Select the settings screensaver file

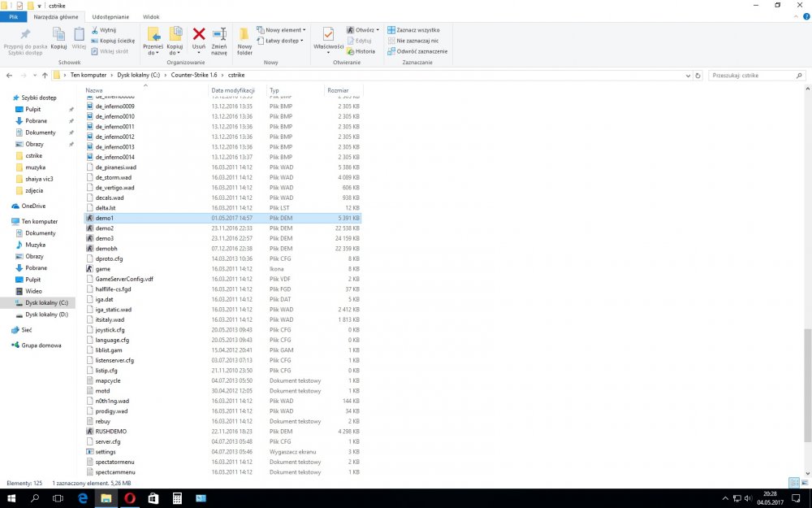point(222,451)
